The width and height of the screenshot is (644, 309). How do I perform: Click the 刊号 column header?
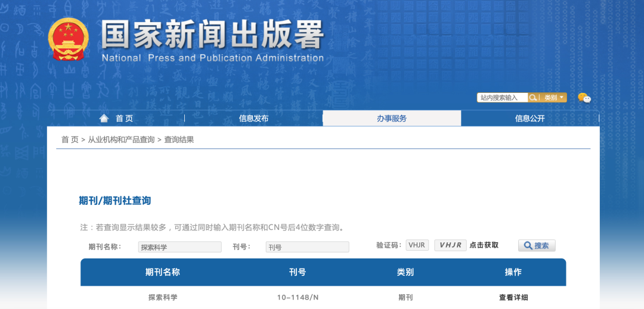298,272
